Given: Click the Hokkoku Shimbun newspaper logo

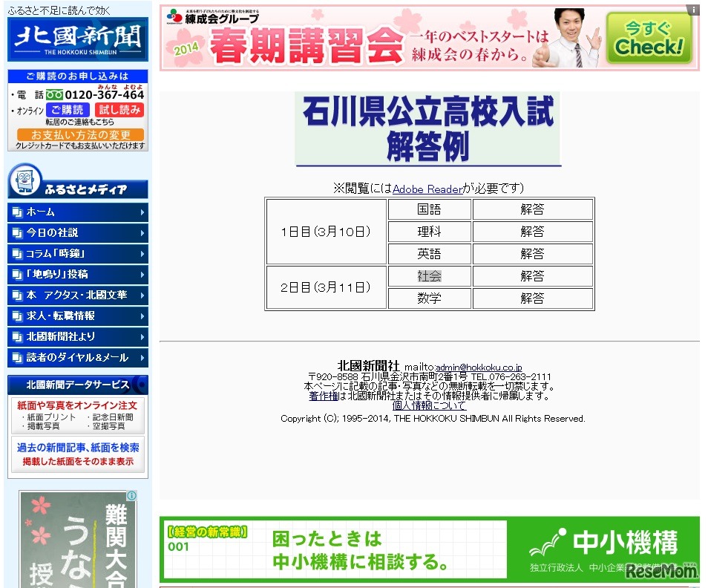Looking at the screenshot, I should click(76, 40).
